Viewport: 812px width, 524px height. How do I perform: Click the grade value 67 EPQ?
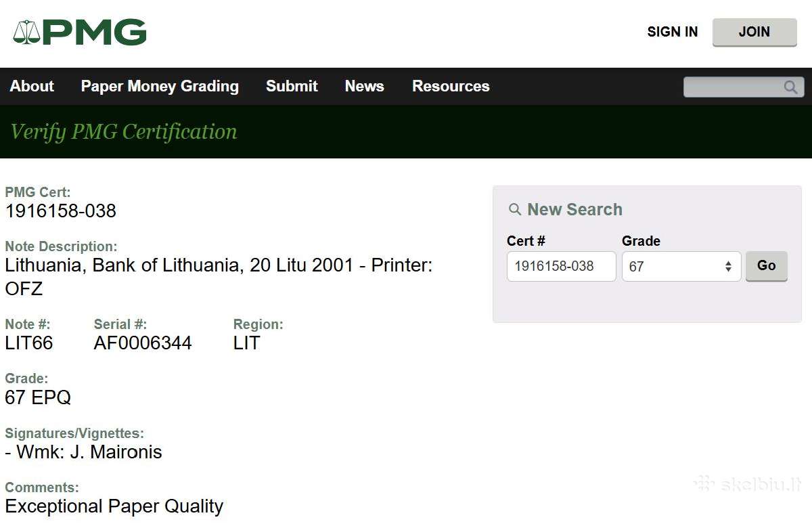click(x=38, y=397)
